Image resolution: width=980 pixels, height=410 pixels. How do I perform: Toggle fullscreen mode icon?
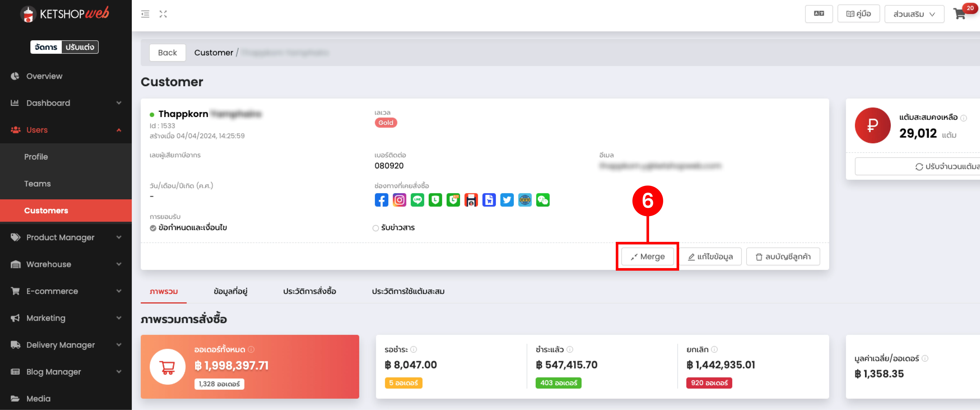(x=163, y=14)
